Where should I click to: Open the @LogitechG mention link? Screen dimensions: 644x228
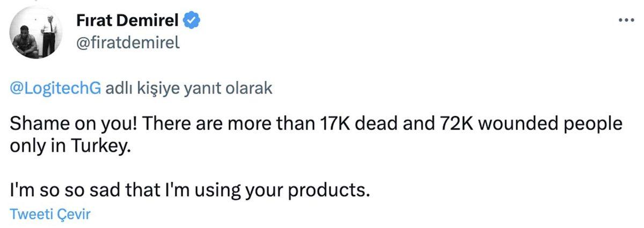point(56,89)
